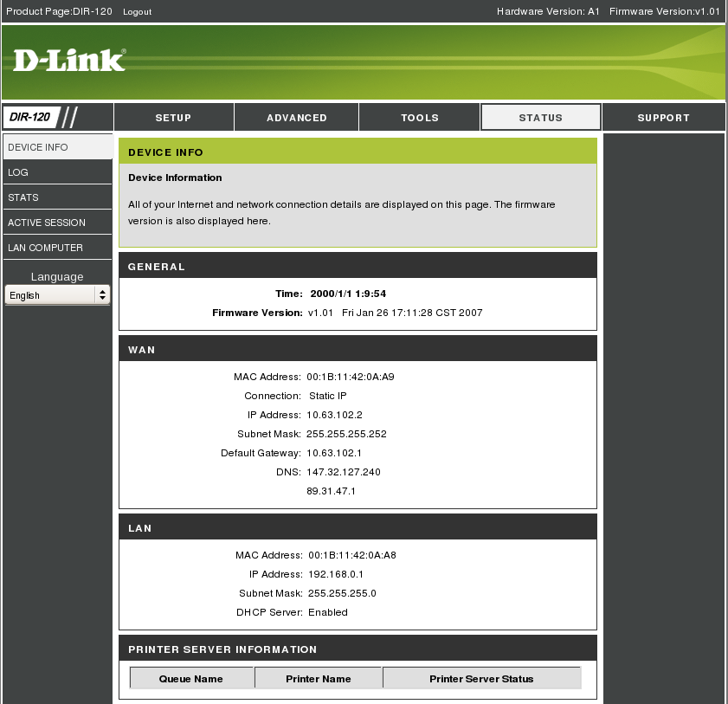Click the DEVICE INFO green header
This screenshot has width=728, height=704.
(x=358, y=152)
